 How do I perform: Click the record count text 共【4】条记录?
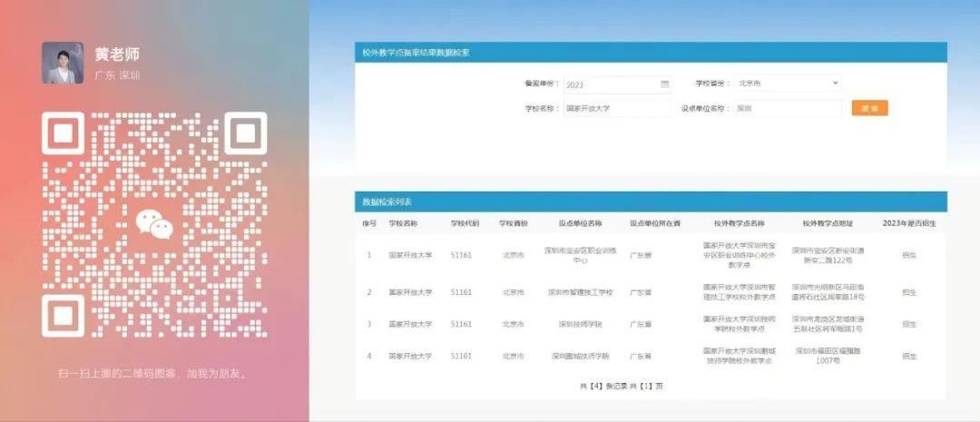pos(603,387)
